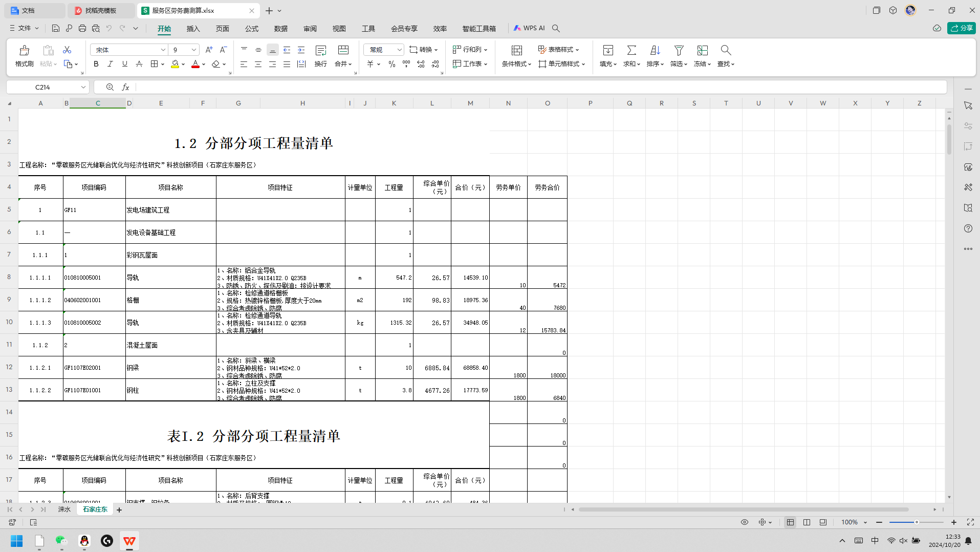Click the add new sheet plus button
Viewport: 980px width, 552px height.
tap(119, 510)
